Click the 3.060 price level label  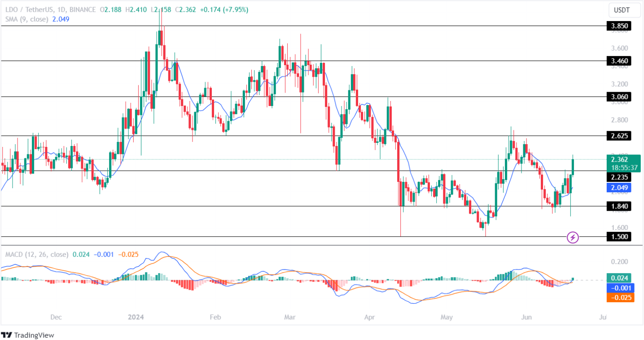[x=619, y=97]
